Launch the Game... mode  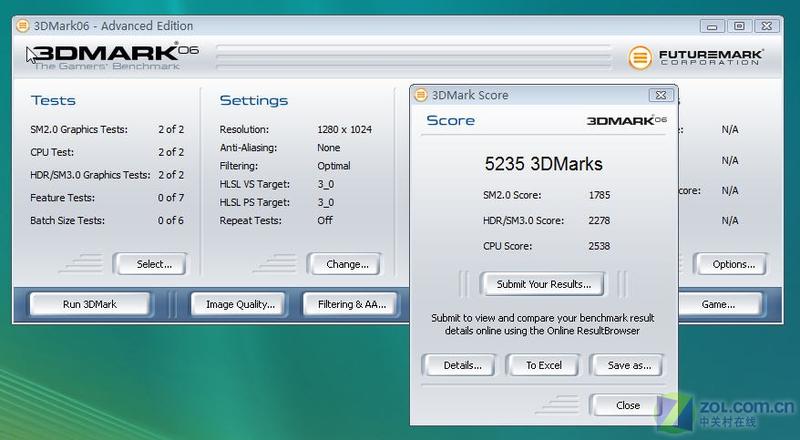tap(718, 304)
